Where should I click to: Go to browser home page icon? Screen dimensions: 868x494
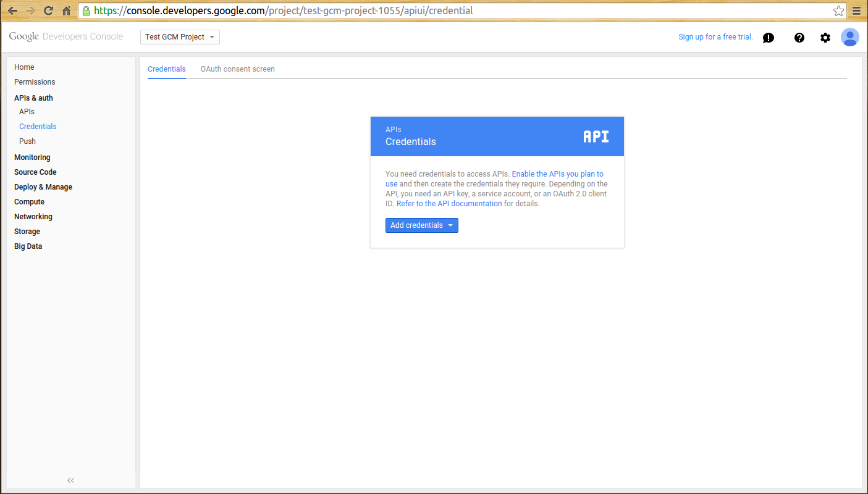click(67, 10)
